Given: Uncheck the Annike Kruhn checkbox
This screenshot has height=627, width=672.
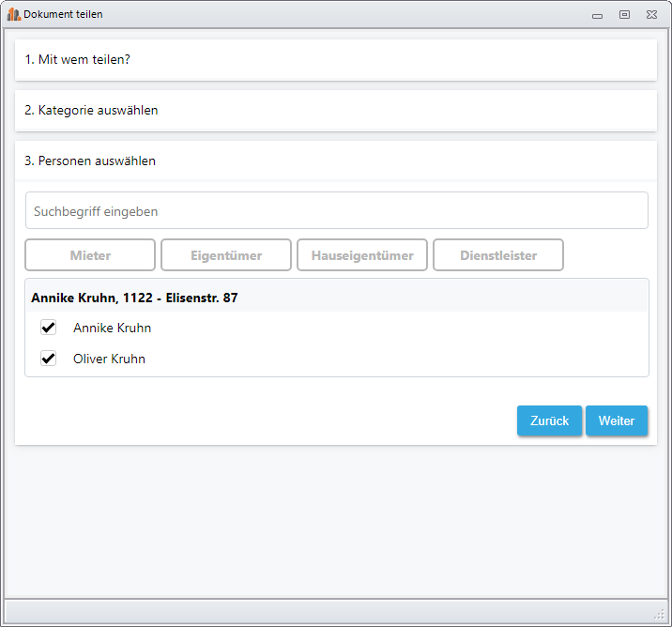Looking at the screenshot, I should click(48, 328).
